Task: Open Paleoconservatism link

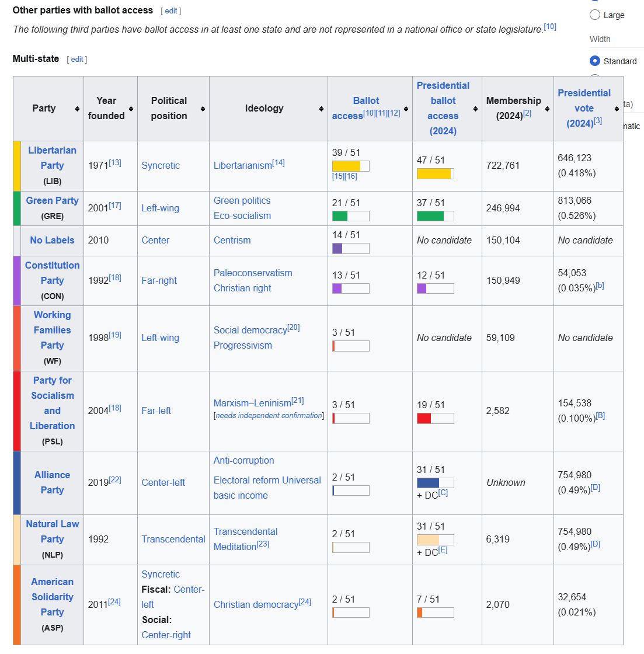Action: point(253,273)
